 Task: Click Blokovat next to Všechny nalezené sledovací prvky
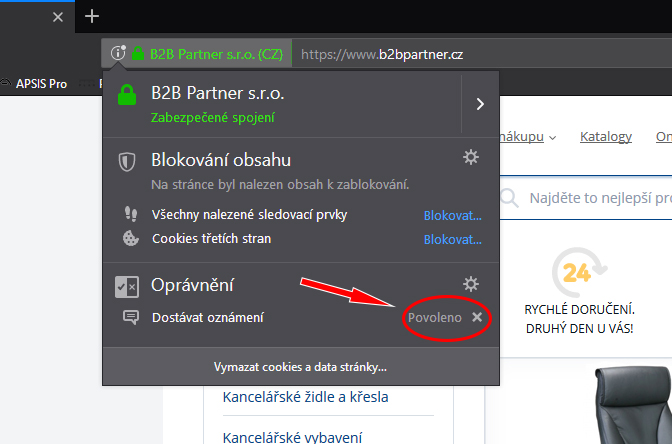(453, 216)
